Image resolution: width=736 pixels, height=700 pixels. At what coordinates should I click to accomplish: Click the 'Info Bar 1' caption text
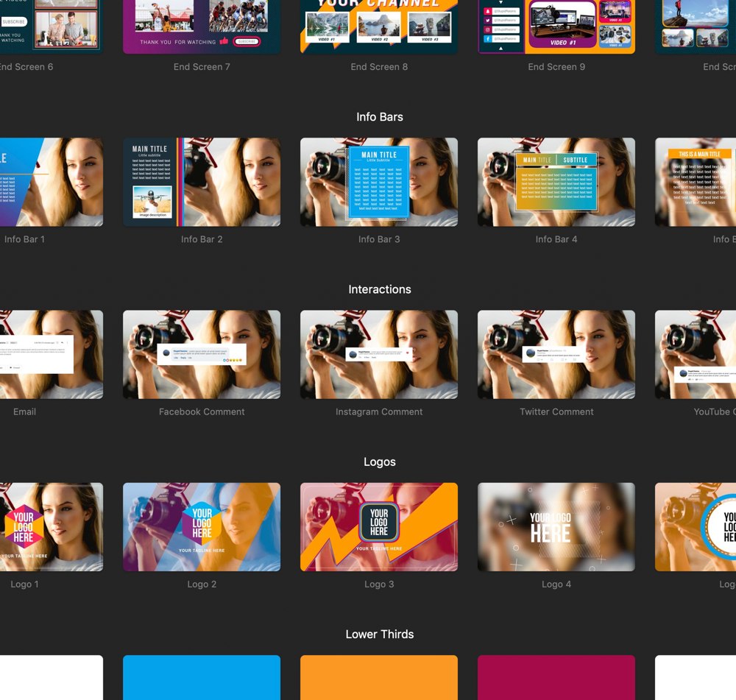click(24, 239)
